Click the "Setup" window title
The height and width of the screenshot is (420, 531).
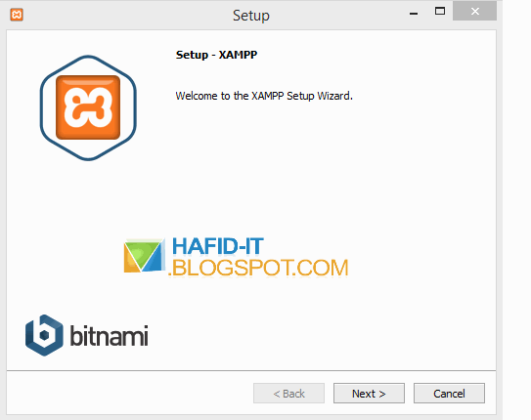pyautogui.click(x=251, y=16)
